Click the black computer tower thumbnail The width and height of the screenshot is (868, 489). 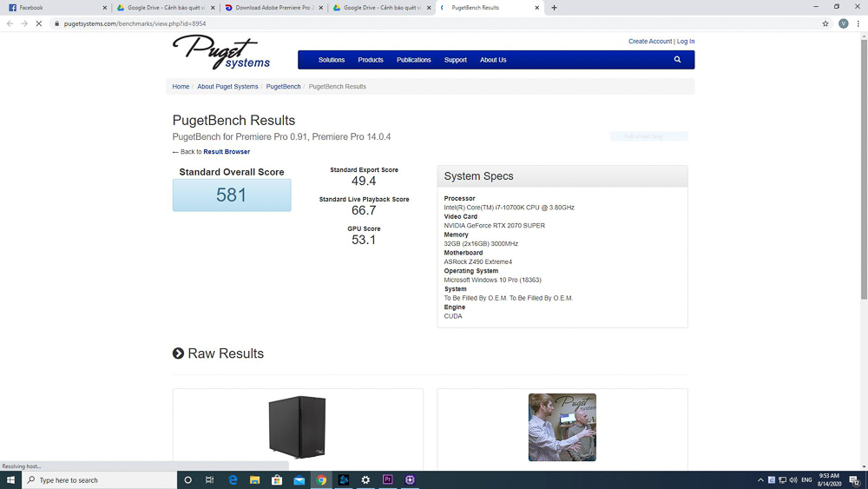pyautogui.click(x=297, y=427)
